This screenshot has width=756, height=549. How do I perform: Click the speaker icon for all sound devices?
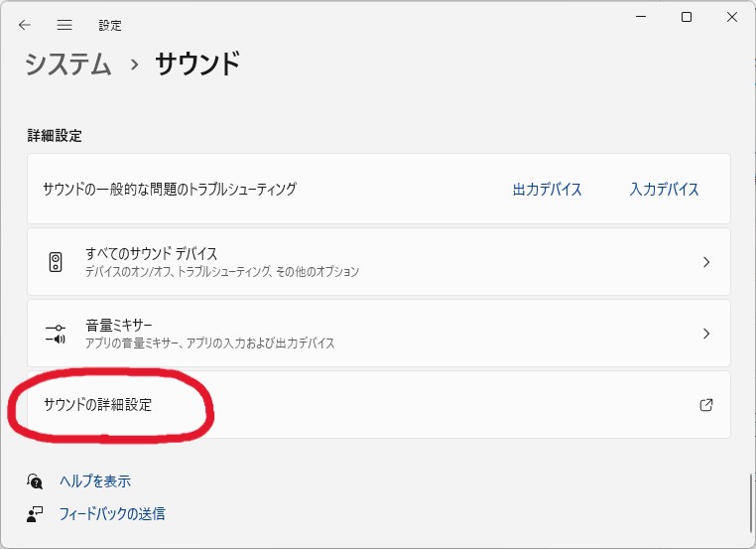[56, 262]
